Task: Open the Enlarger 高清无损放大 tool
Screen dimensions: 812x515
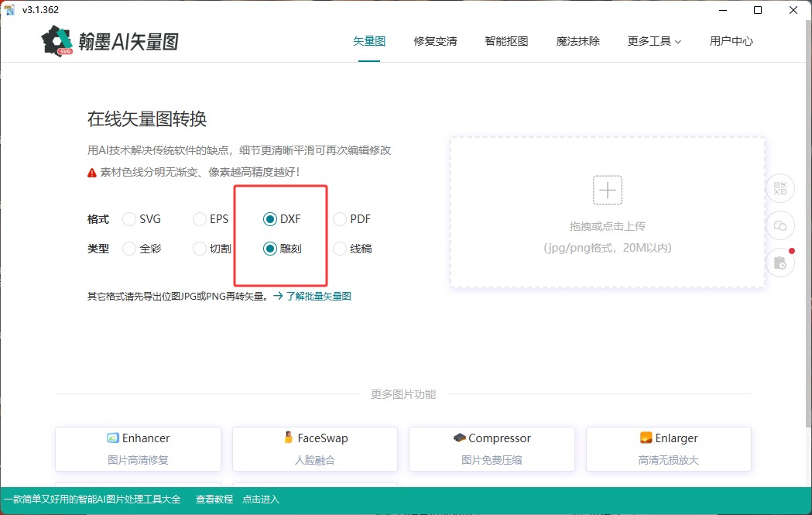Action: pos(668,448)
